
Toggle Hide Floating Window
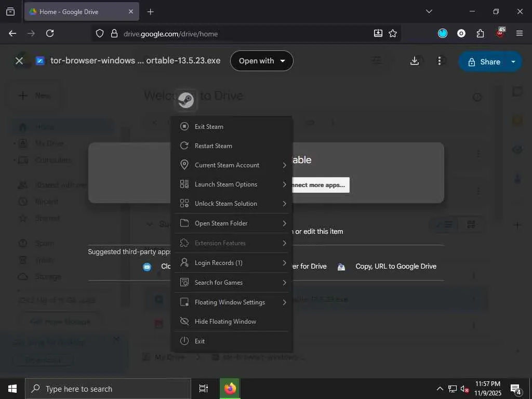coord(231,321)
